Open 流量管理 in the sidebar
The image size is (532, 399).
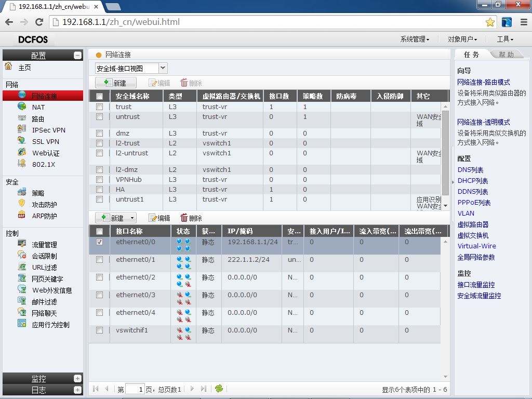pos(44,245)
